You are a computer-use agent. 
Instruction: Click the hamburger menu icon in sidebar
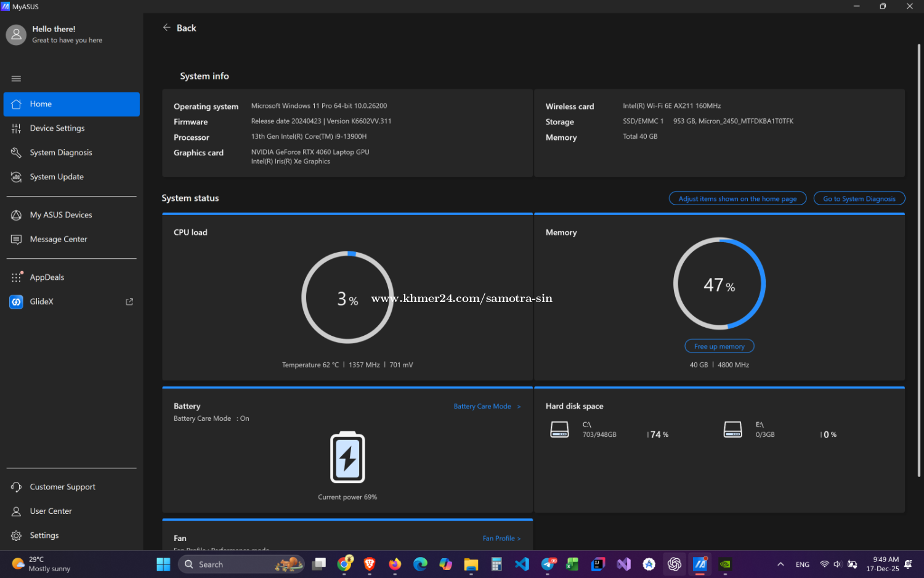point(16,78)
